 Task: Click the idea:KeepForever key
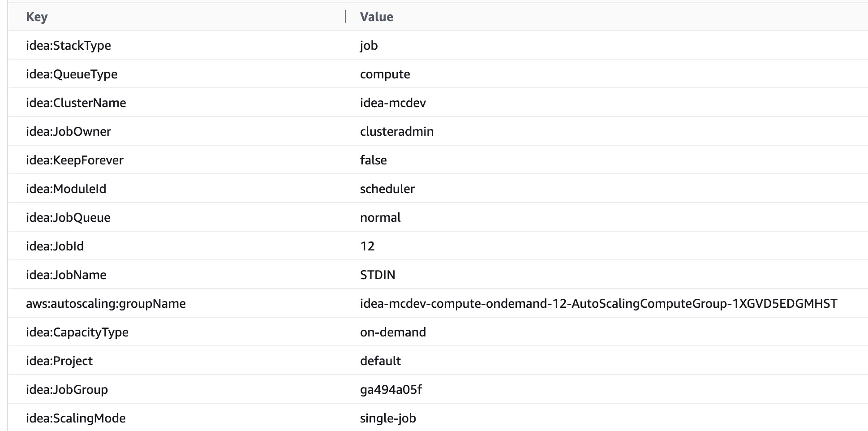74,160
